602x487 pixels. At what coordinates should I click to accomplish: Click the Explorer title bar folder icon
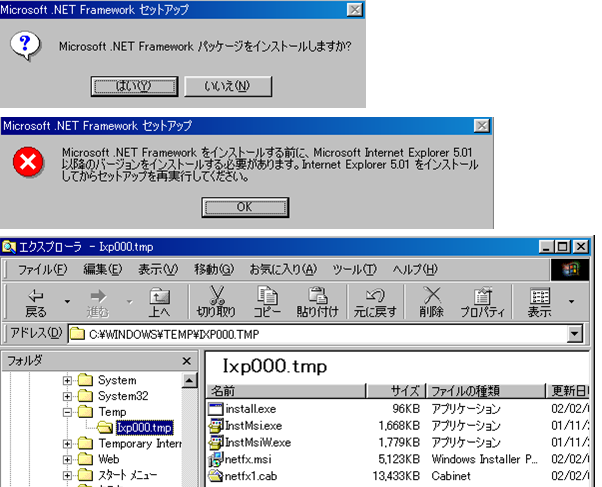pyautogui.click(x=9, y=247)
